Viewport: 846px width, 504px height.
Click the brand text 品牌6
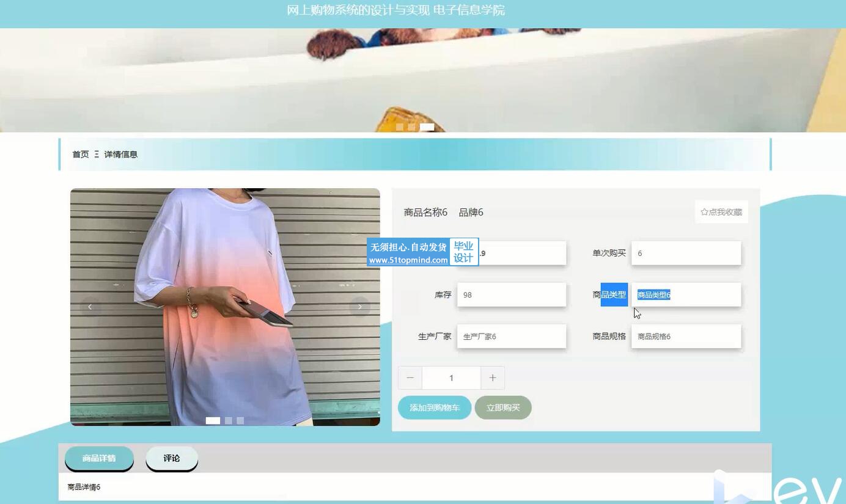click(x=471, y=213)
